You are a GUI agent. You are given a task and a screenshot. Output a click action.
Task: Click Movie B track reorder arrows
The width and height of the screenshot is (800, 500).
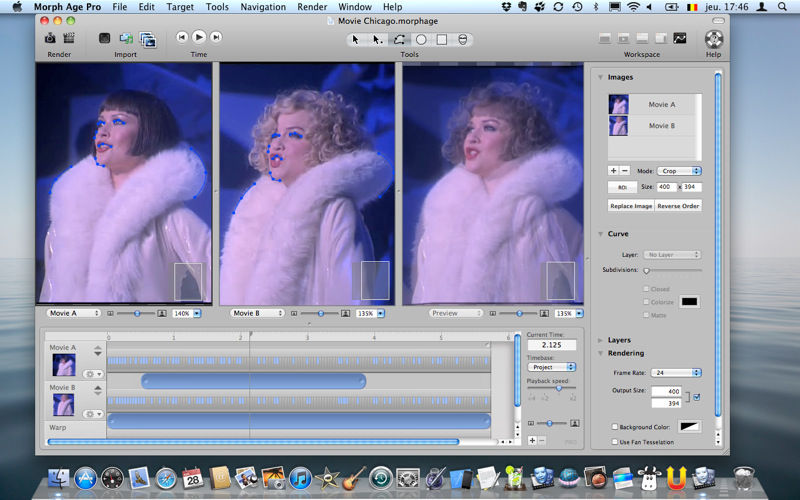tap(97, 390)
